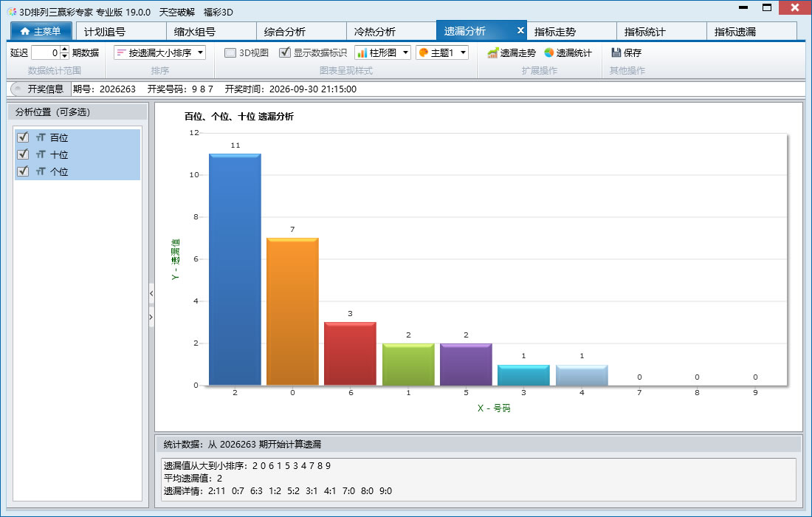Show the 指标遗漏 tab
The width and height of the screenshot is (812, 517).
(752, 31)
